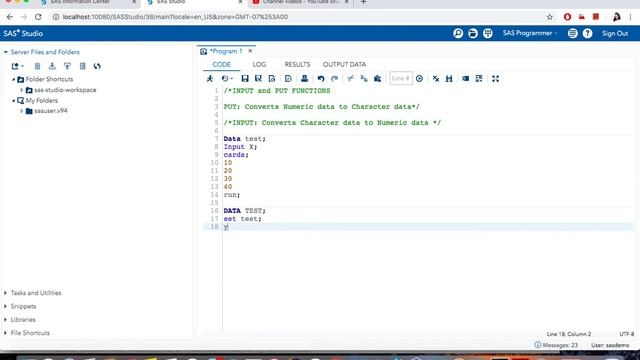The height and width of the screenshot is (360, 640).
Task: Switch to the Channel videos YouTube tab
Action: click(300, 2)
